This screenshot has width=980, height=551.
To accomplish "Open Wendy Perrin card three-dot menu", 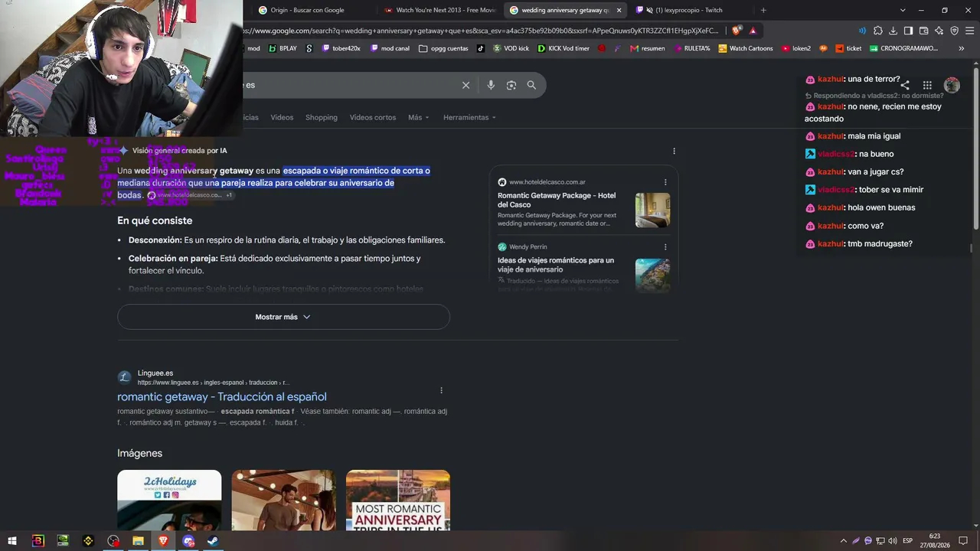I will pyautogui.click(x=665, y=247).
